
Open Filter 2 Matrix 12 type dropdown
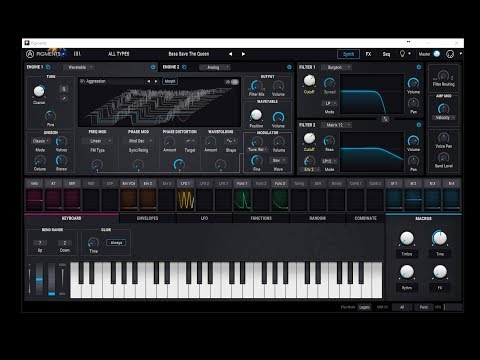(x=336, y=125)
